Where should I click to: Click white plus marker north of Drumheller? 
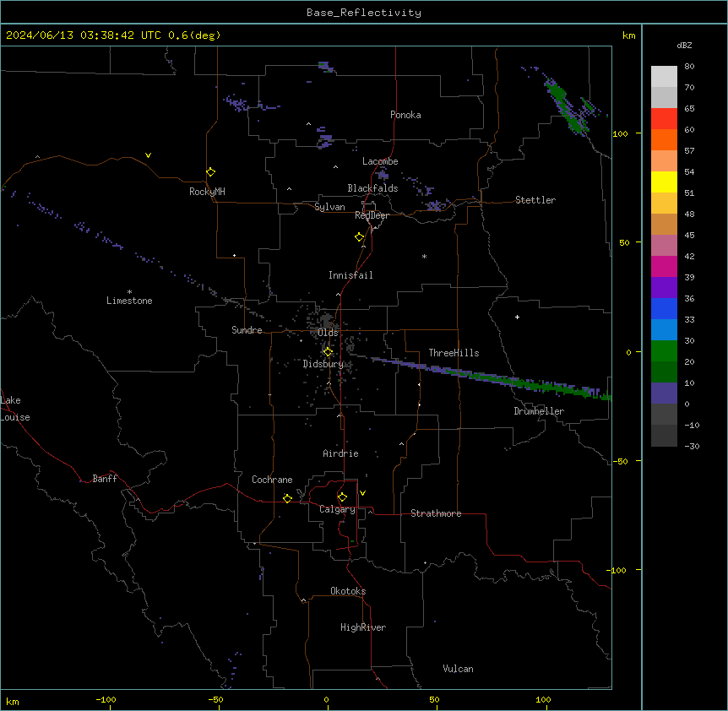tap(517, 317)
